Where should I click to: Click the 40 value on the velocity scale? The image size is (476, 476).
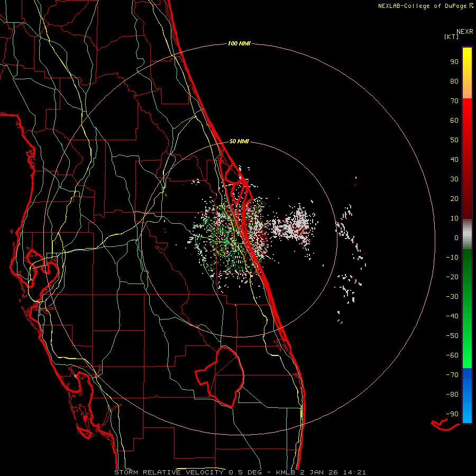pos(454,160)
